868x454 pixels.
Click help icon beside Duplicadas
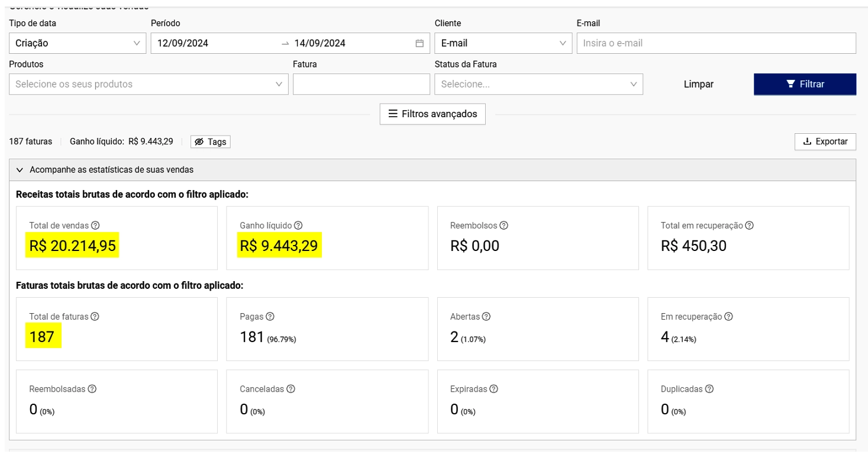[709, 389]
